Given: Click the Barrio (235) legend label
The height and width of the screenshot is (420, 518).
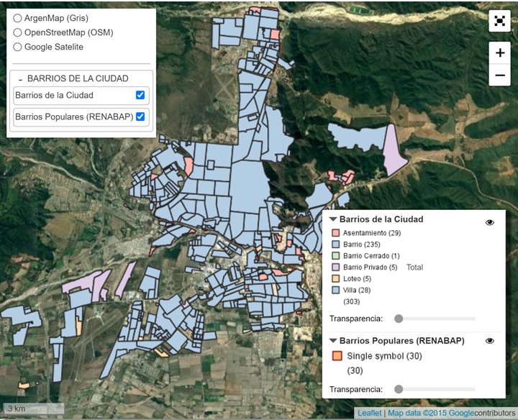Looking at the screenshot, I should click(361, 245).
